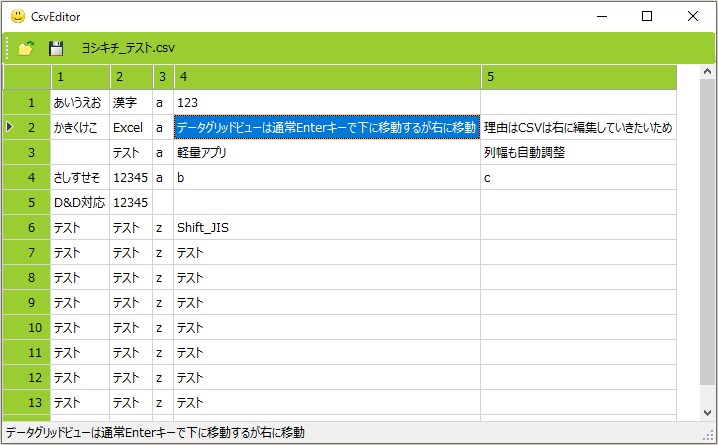Image resolution: width=718 pixels, height=445 pixels.
Task: Select row header 4
Action: pyautogui.click(x=27, y=177)
